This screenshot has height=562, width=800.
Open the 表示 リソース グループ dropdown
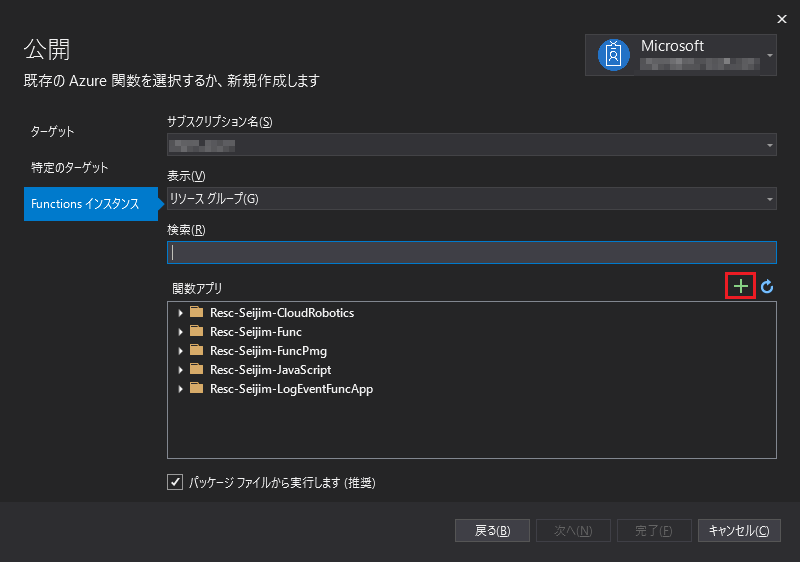click(472, 199)
